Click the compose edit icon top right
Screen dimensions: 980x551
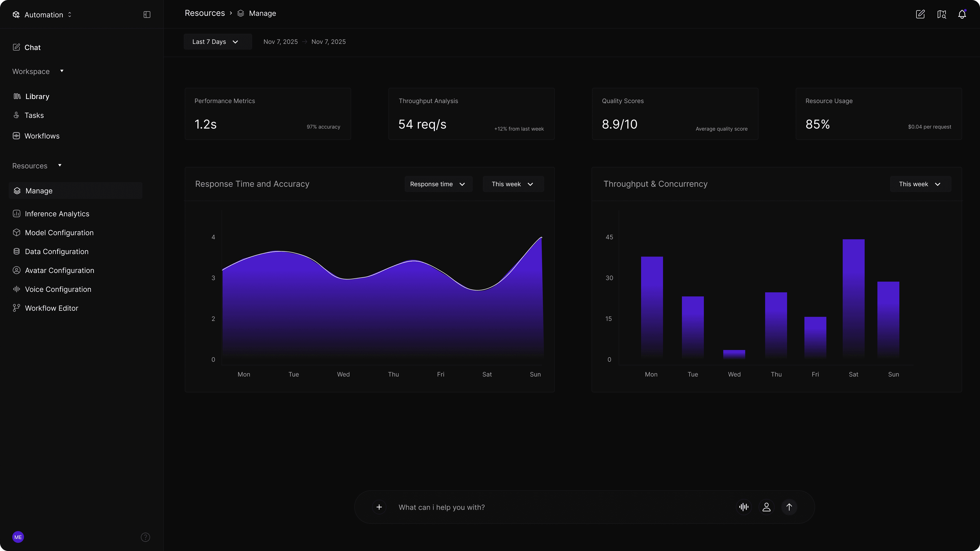pyautogui.click(x=920, y=15)
